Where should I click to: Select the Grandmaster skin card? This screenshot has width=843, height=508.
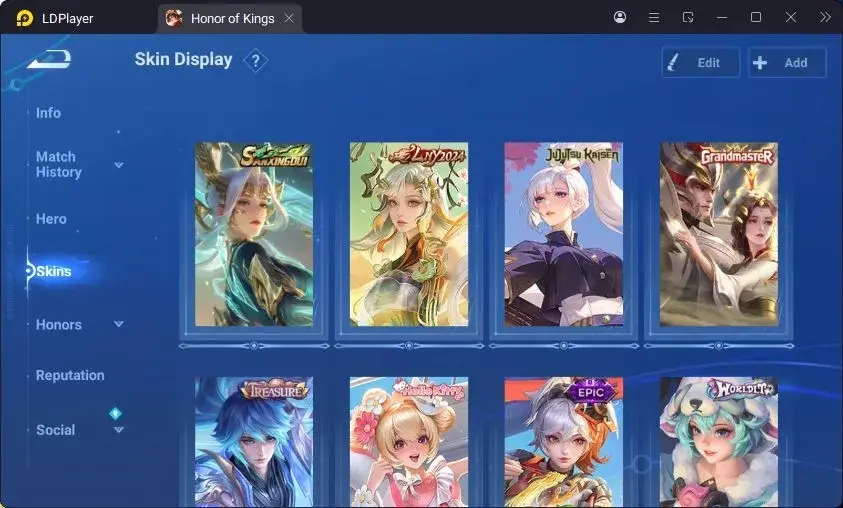click(719, 234)
